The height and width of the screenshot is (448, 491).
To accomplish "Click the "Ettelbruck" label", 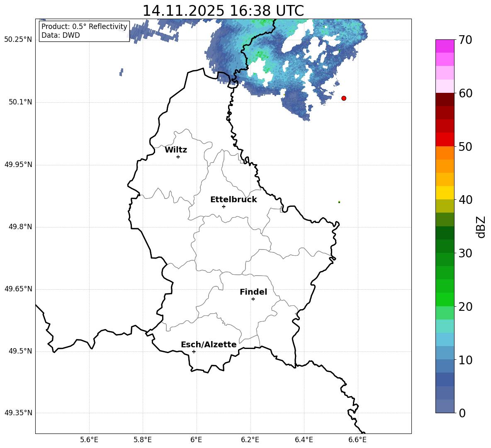I will click(233, 200).
